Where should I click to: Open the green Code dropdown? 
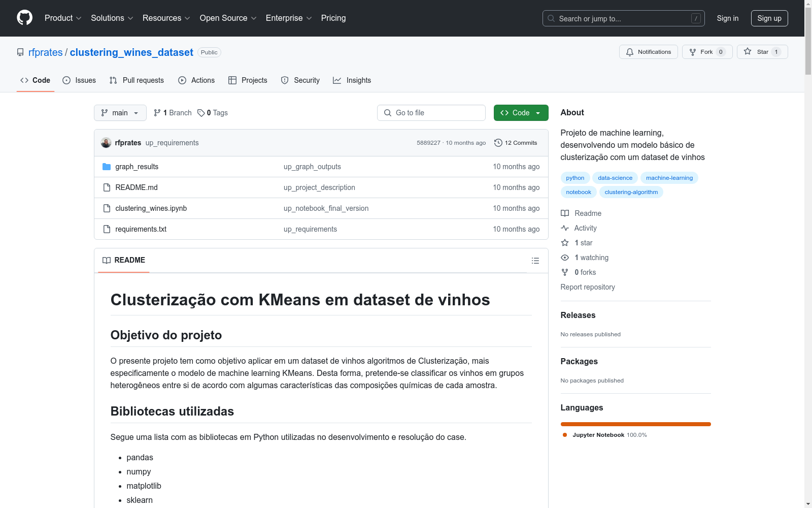(521, 113)
